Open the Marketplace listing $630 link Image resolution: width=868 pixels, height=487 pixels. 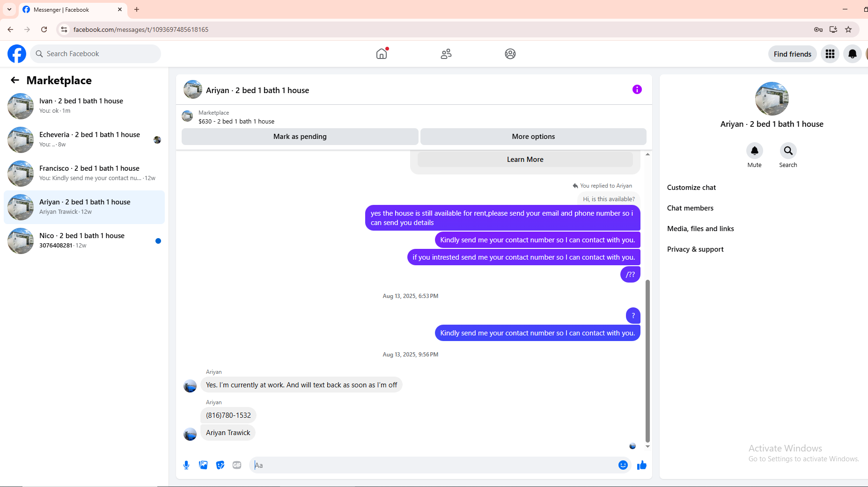point(236,122)
